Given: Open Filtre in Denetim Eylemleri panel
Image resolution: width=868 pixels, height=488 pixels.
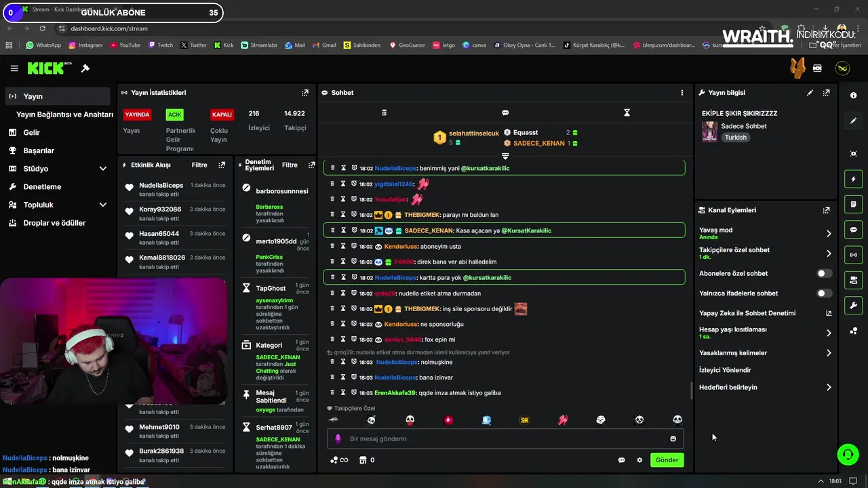Looking at the screenshot, I should (290, 165).
